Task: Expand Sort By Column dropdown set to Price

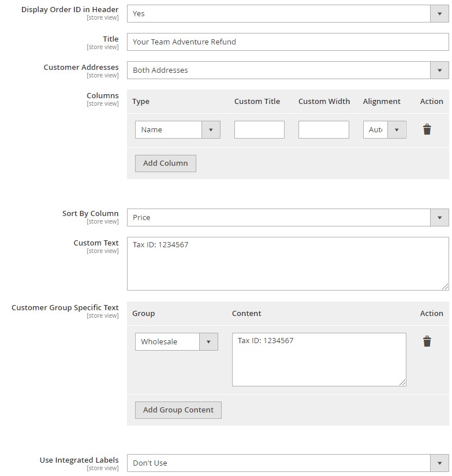Action: (x=287, y=217)
